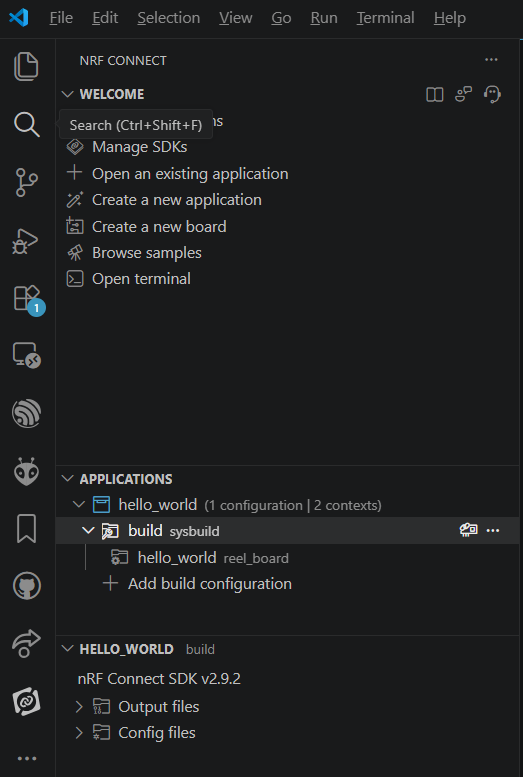
Task: Click Add build configuration
Action: (x=210, y=583)
